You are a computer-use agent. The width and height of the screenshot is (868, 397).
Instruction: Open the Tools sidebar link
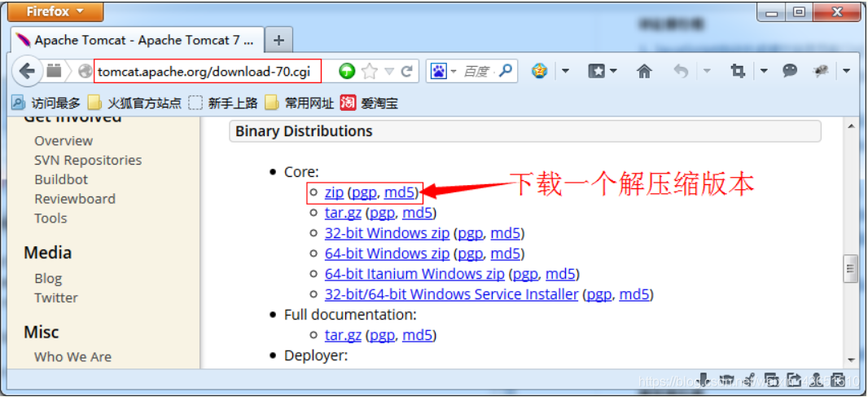pos(50,218)
